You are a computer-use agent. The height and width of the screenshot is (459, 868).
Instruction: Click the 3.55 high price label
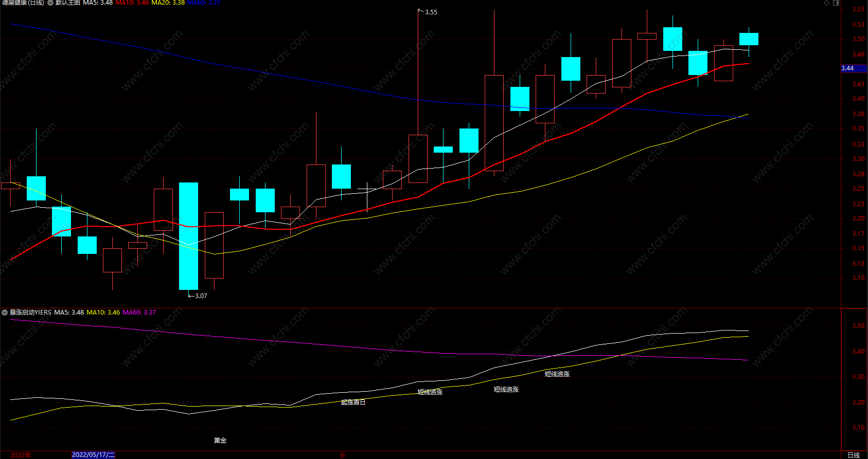tap(431, 12)
